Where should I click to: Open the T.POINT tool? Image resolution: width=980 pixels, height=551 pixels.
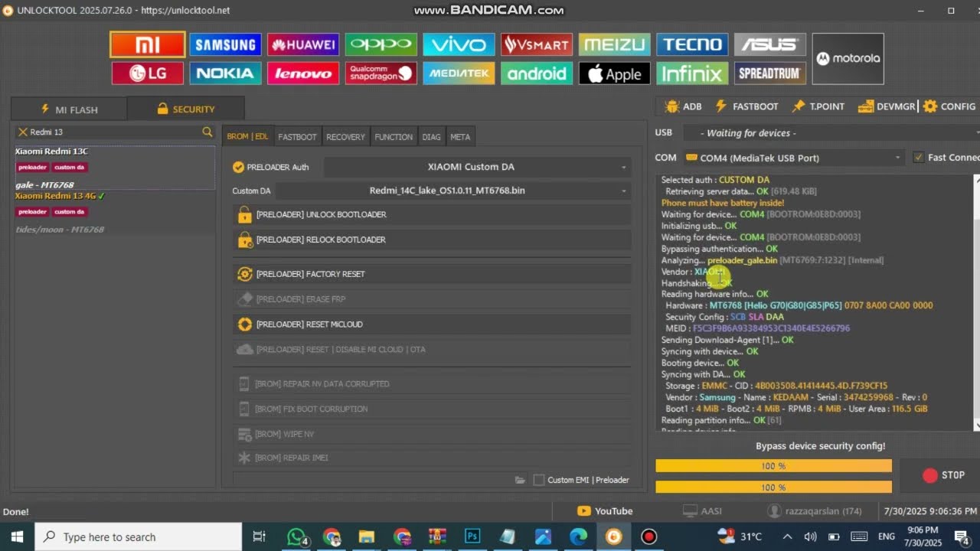818,106
